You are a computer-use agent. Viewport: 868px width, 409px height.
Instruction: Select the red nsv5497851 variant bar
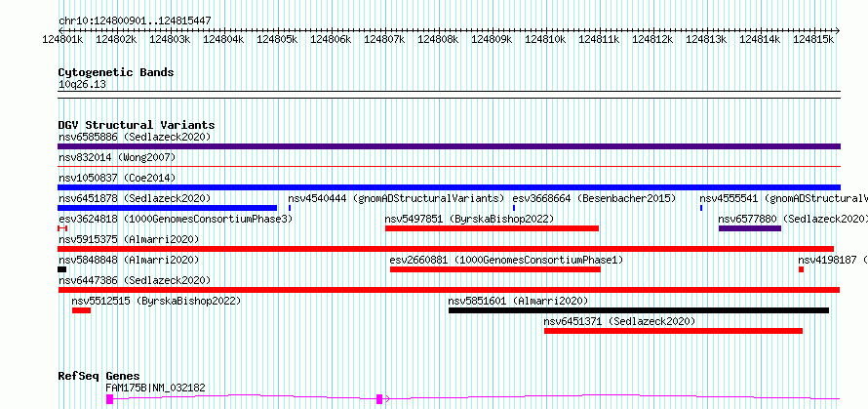pos(493,228)
